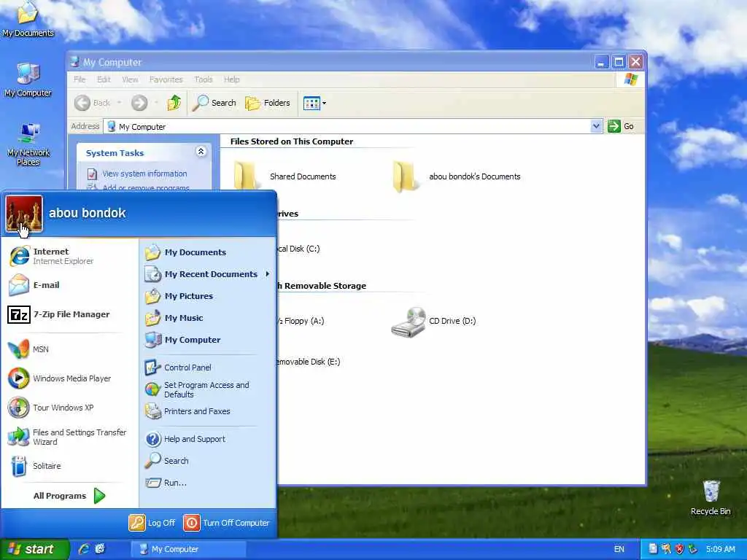The width and height of the screenshot is (747, 560).
Task: Click the Forward arrow toolbar button
Action: (139, 103)
